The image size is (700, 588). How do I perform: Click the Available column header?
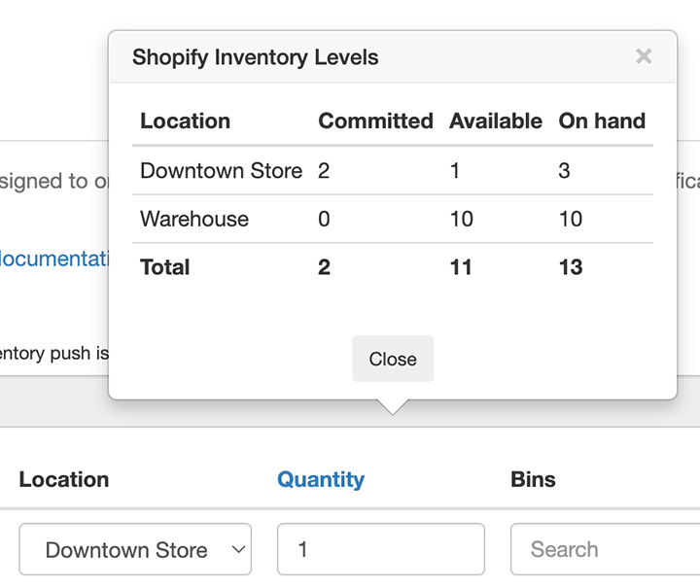coord(496,121)
